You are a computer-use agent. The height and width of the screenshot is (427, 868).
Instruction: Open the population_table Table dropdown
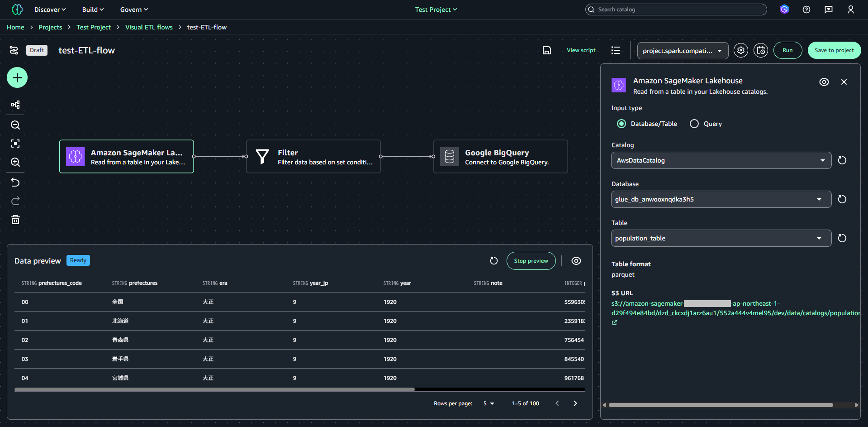tap(721, 238)
